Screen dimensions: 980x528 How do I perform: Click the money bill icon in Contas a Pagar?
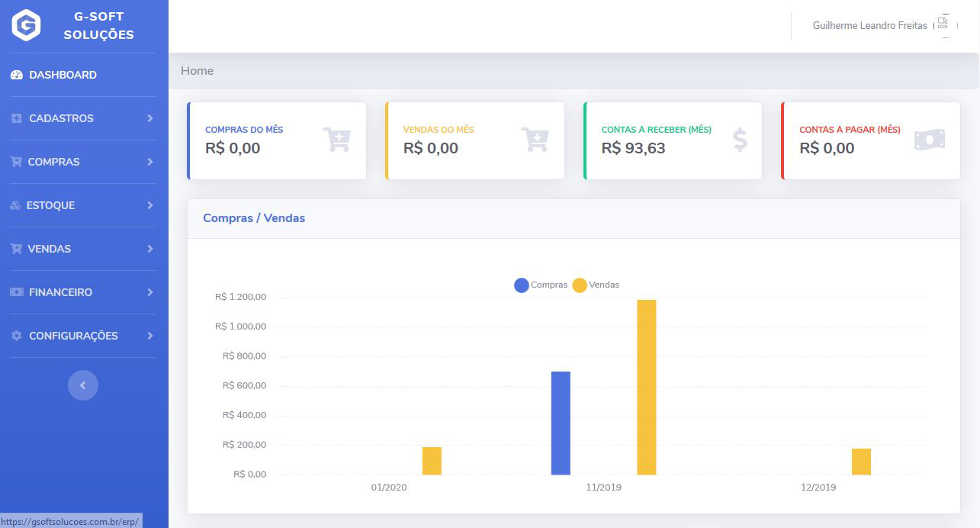[929, 140]
